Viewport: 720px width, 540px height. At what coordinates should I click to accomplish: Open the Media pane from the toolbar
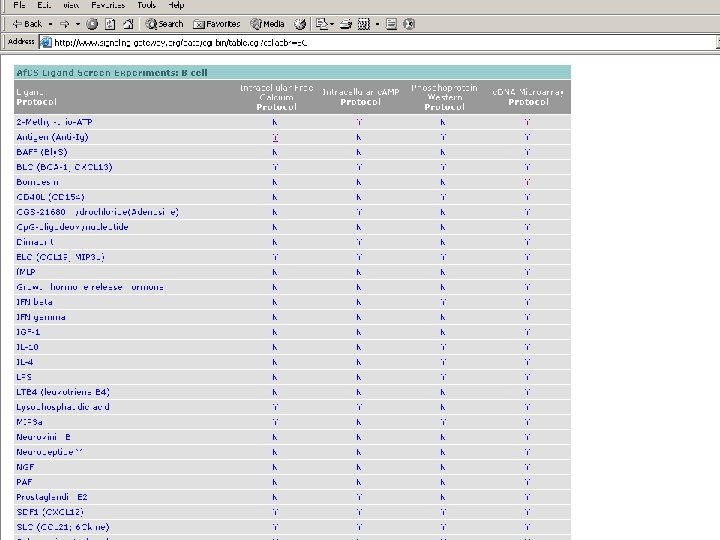[267, 24]
